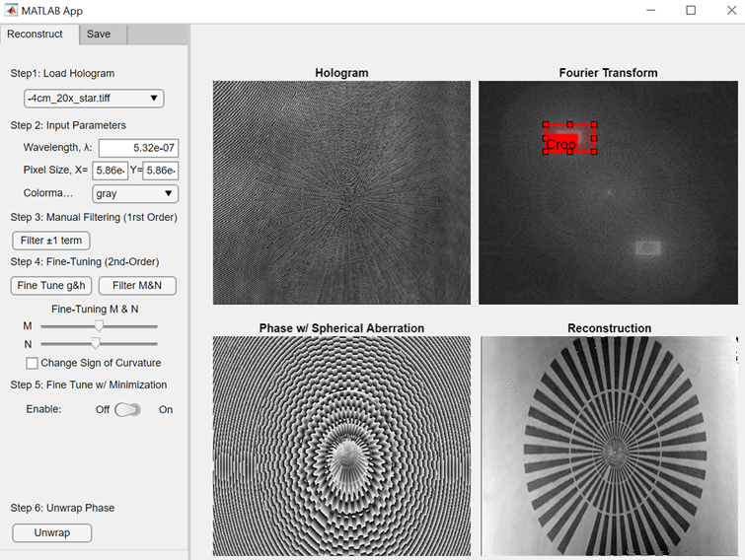The height and width of the screenshot is (560, 745).
Task: Toggle the minimization Enable switch
Action: tap(128, 409)
